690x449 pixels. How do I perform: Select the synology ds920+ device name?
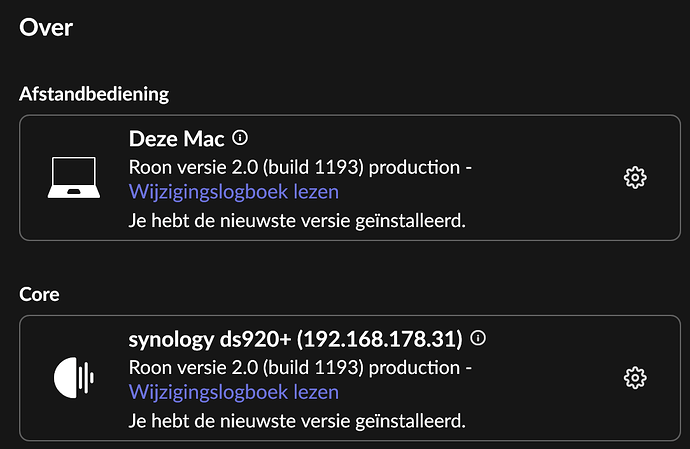(210, 339)
